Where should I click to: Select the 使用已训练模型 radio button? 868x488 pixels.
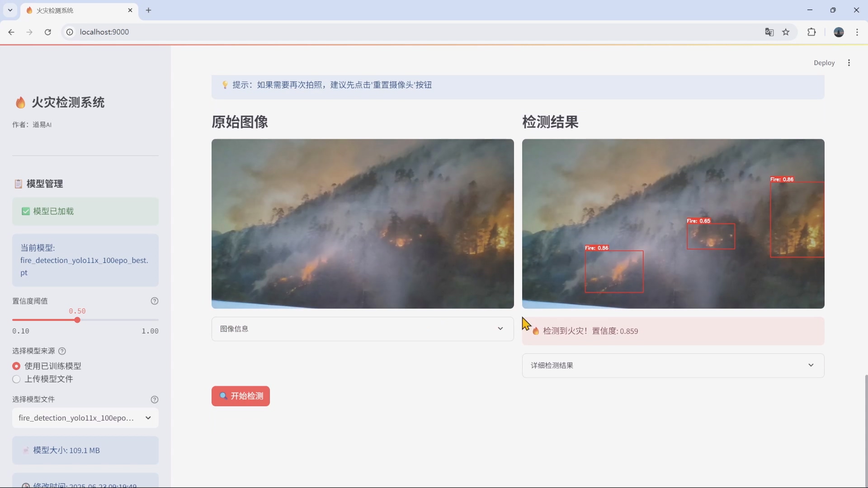(x=16, y=366)
